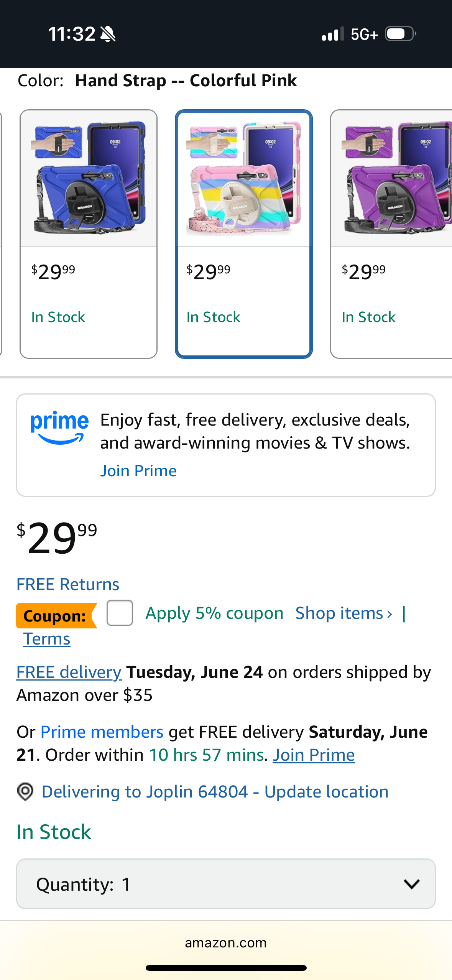The image size is (452, 980).
Task: Tap the Prime members link
Action: coord(102,732)
